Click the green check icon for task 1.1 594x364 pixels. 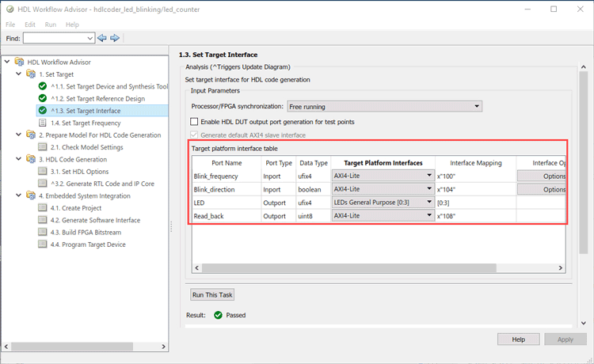(x=43, y=86)
